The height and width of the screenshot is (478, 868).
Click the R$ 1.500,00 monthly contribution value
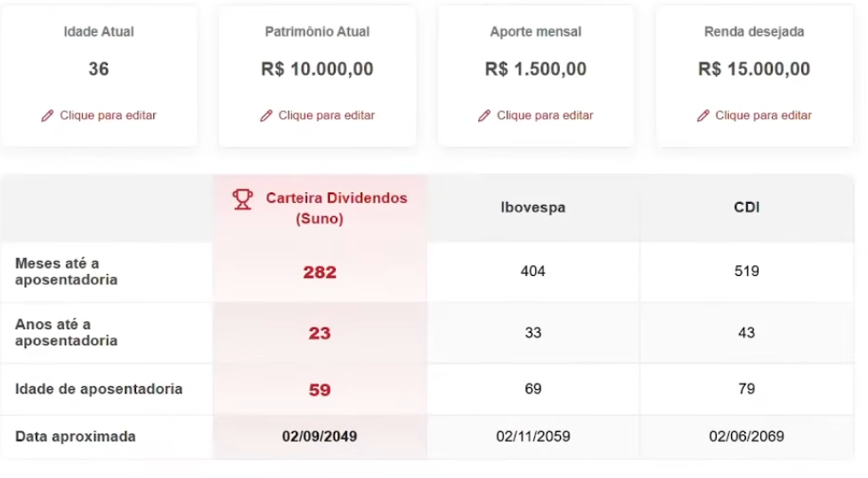click(x=536, y=69)
